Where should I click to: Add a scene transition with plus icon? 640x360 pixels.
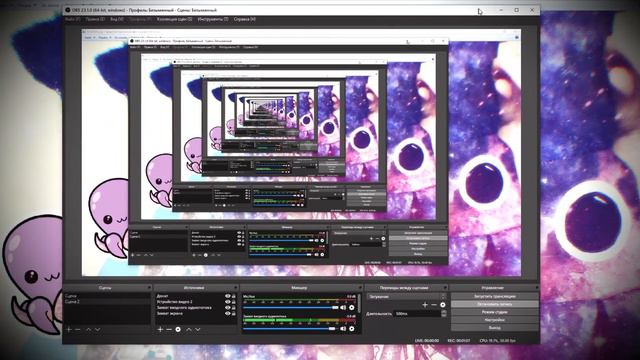click(x=425, y=305)
